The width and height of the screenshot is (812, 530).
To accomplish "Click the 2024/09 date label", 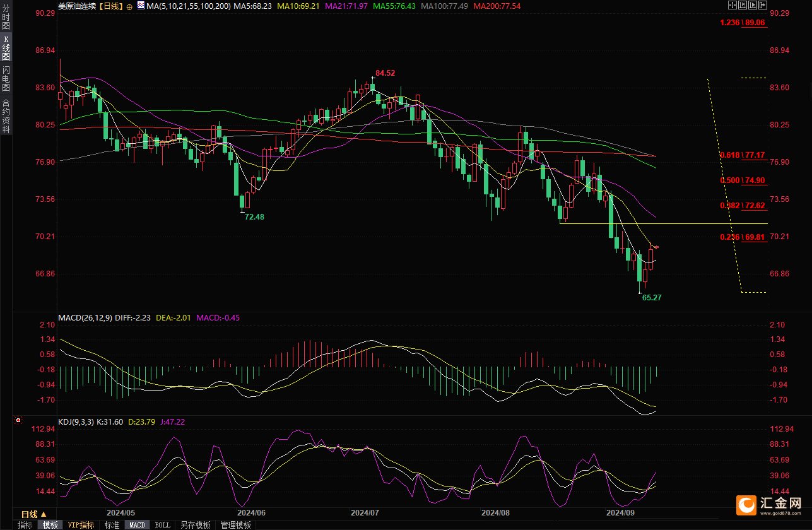I will (620, 512).
